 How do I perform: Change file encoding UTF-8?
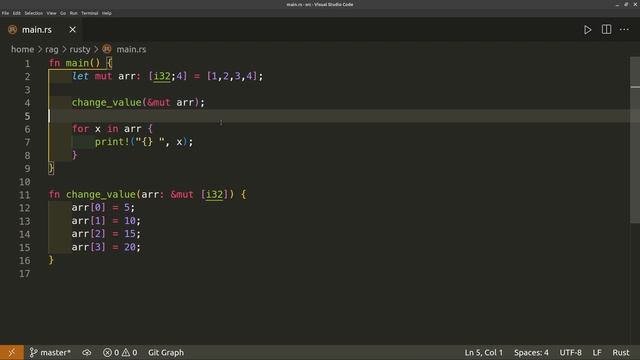(x=570, y=352)
